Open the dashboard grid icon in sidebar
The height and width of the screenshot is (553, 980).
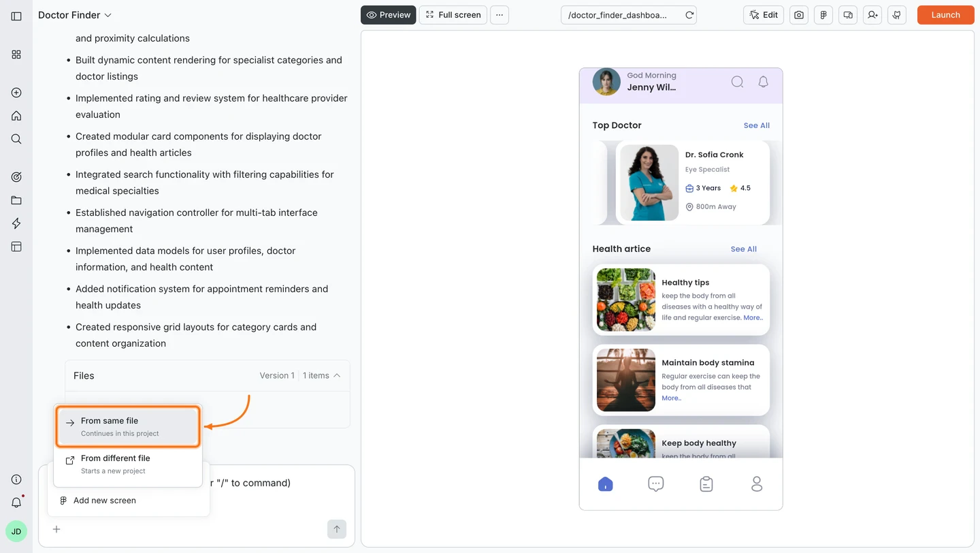click(x=16, y=54)
